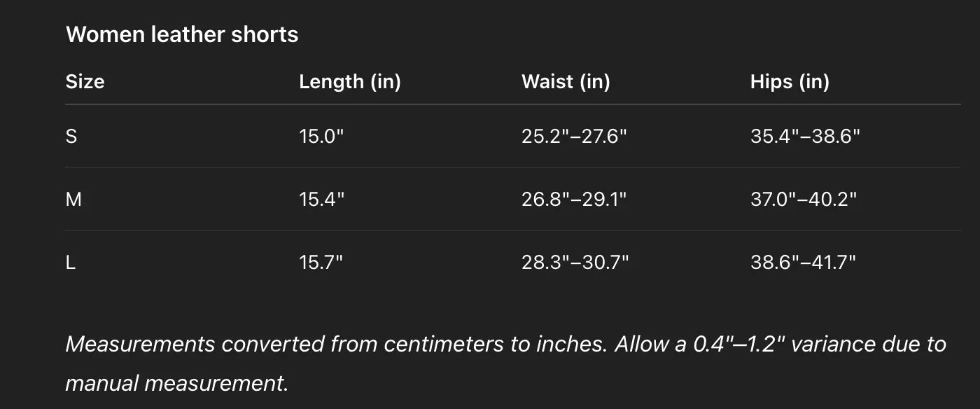The image size is (980, 409).
Task: Select the 37.0"–40.2" hips cell
Action: (804, 200)
